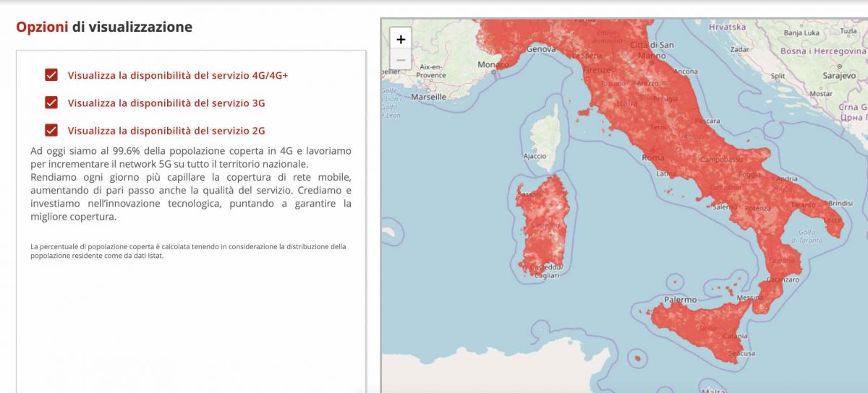Image resolution: width=868 pixels, height=393 pixels.
Task: Disable the 2G service availability checkbox
Action: click(x=51, y=130)
